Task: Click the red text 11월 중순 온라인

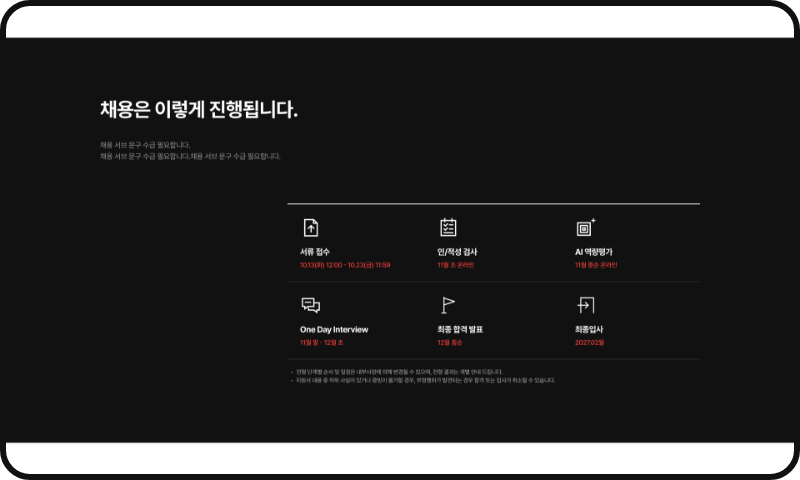Action: click(x=596, y=265)
